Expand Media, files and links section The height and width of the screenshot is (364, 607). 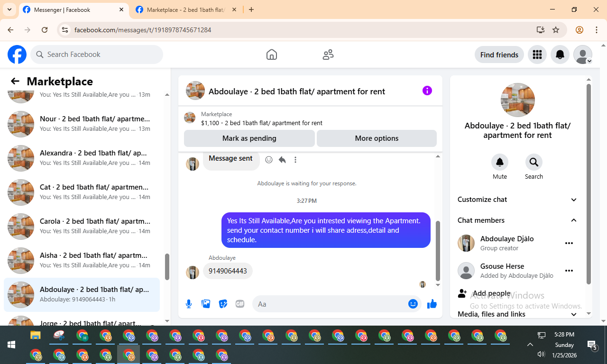517,314
